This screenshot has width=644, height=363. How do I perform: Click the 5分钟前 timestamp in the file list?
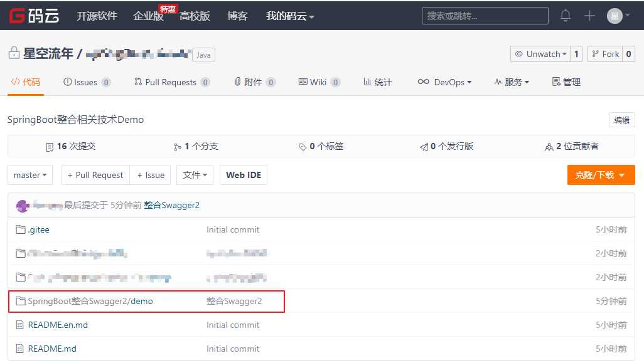(x=611, y=301)
